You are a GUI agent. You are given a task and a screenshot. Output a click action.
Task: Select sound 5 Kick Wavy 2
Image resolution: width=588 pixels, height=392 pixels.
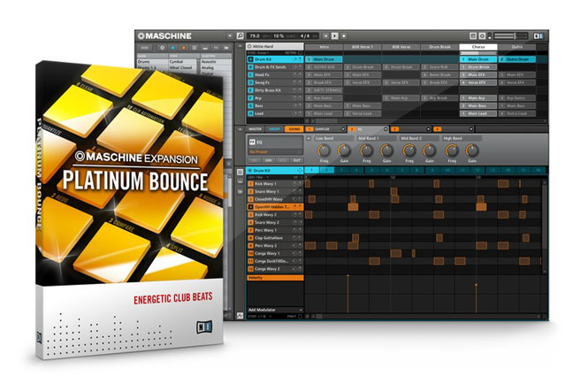(275, 215)
